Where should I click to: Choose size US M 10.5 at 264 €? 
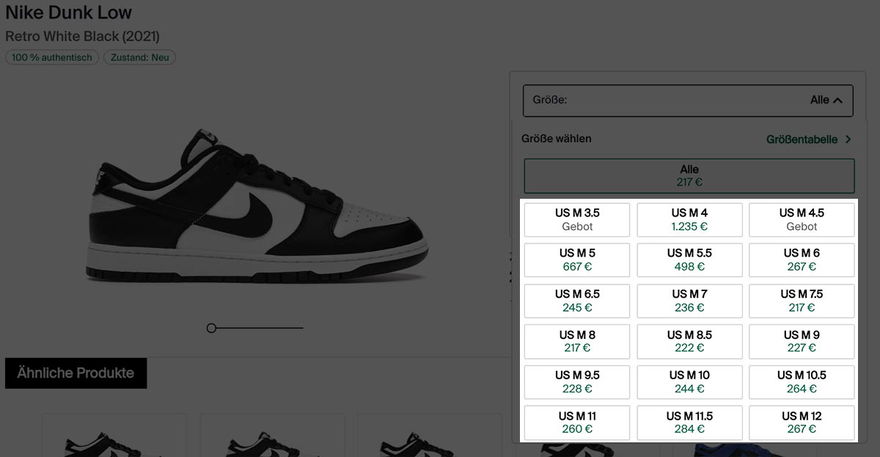tap(801, 382)
